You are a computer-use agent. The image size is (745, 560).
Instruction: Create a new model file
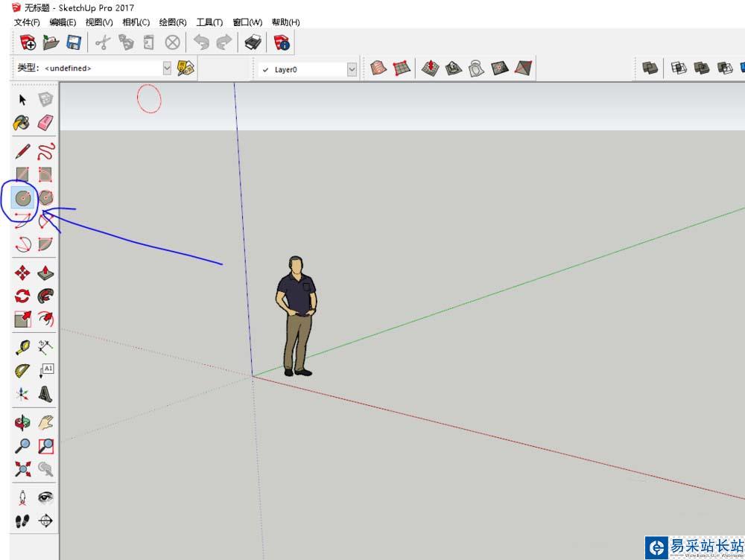28,42
